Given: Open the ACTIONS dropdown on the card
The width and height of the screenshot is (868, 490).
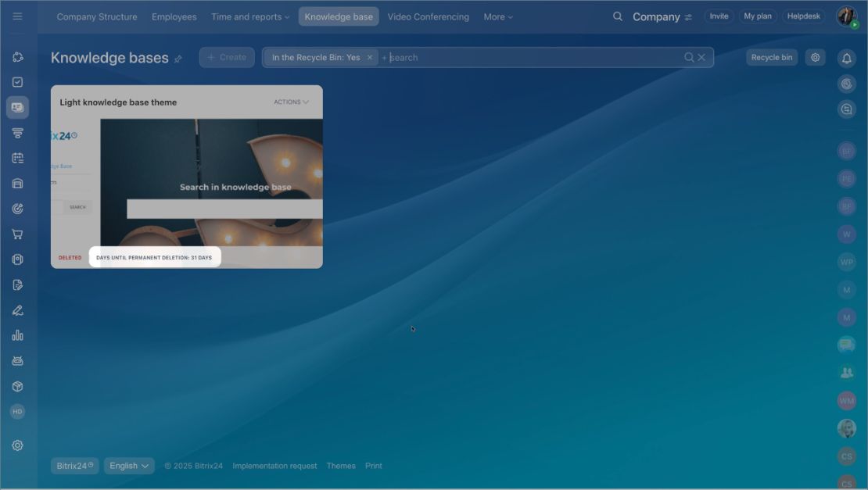Looking at the screenshot, I should pos(291,102).
